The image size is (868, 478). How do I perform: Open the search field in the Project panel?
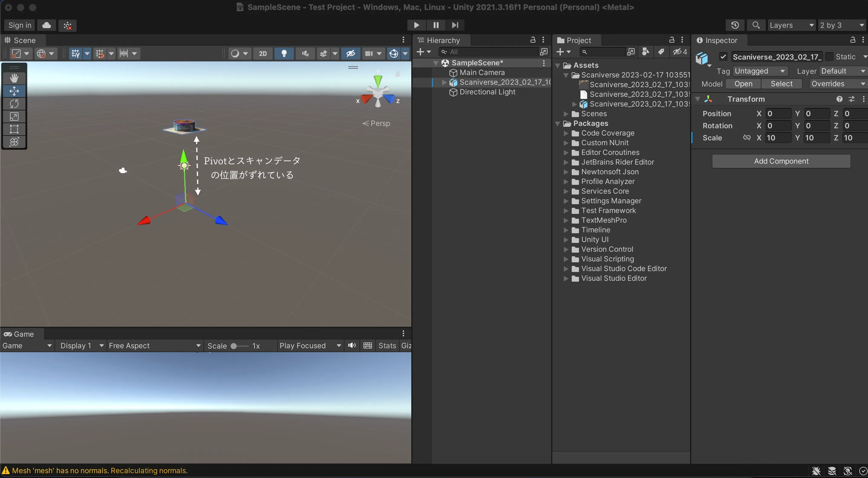coord(603,52)
